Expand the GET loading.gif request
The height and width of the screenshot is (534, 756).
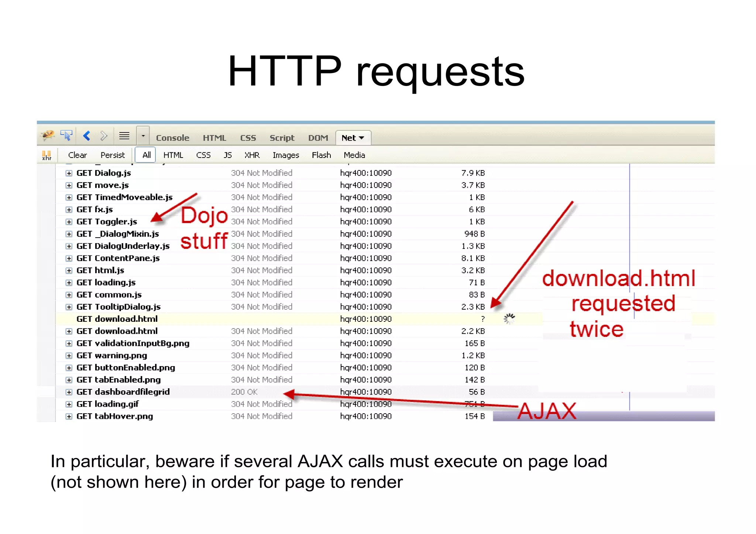coord(69,404)
